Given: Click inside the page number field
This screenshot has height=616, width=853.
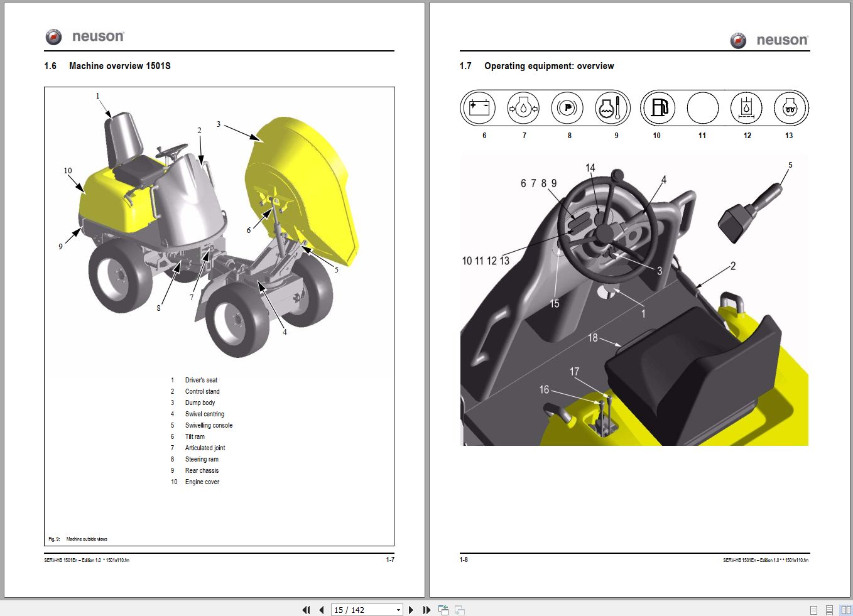Looking at the screenshot, I should point(358,609).
